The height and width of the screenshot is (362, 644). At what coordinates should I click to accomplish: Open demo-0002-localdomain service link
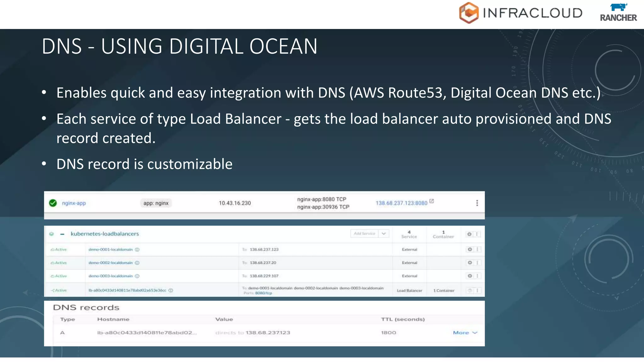(110, 263)
